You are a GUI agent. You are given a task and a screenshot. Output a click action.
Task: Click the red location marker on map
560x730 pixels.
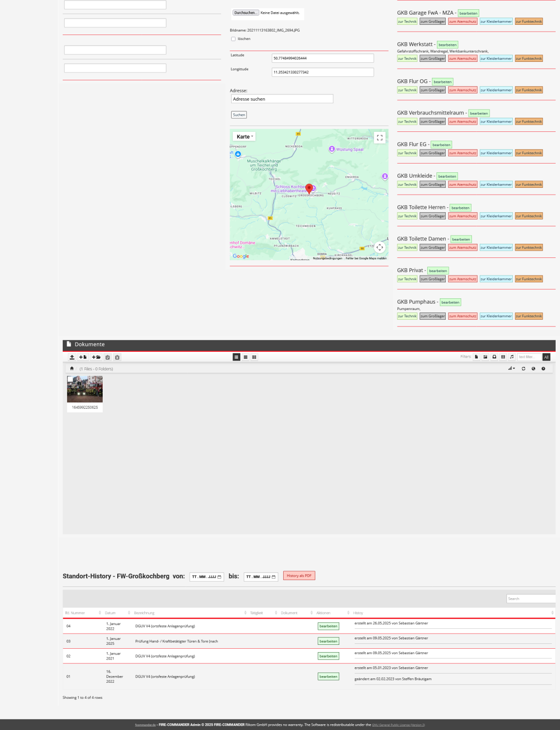[x=309, y=189]
